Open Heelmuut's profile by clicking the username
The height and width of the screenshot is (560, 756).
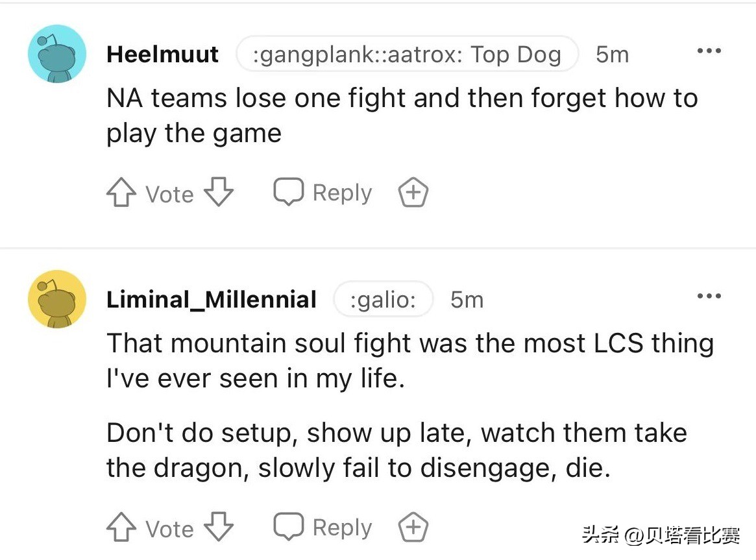point(162,55)
